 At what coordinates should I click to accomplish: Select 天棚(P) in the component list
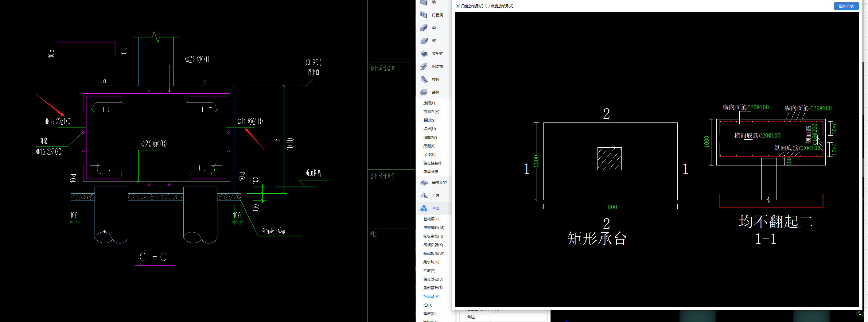[429, 146]
